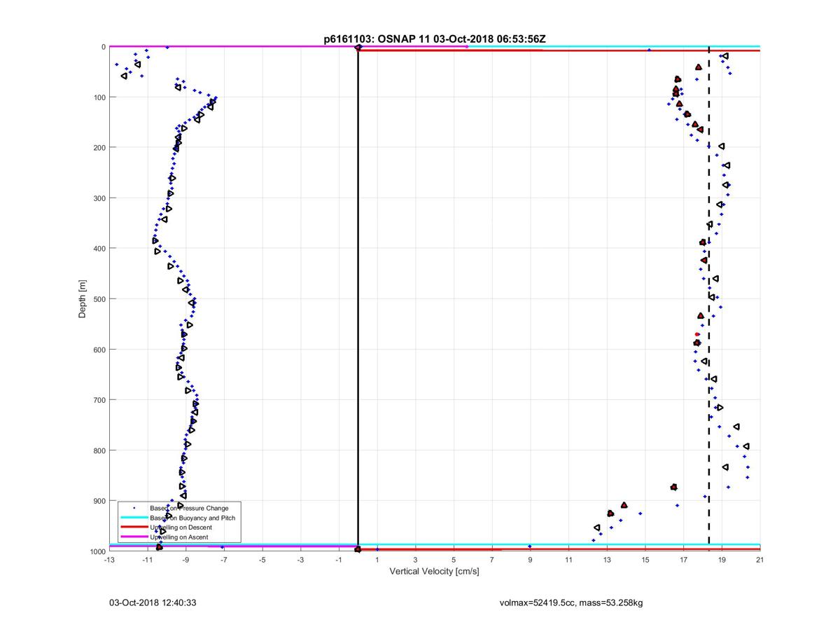Click x-axis tick label '19'
840x620 pixels.
(x=722, y=560)
